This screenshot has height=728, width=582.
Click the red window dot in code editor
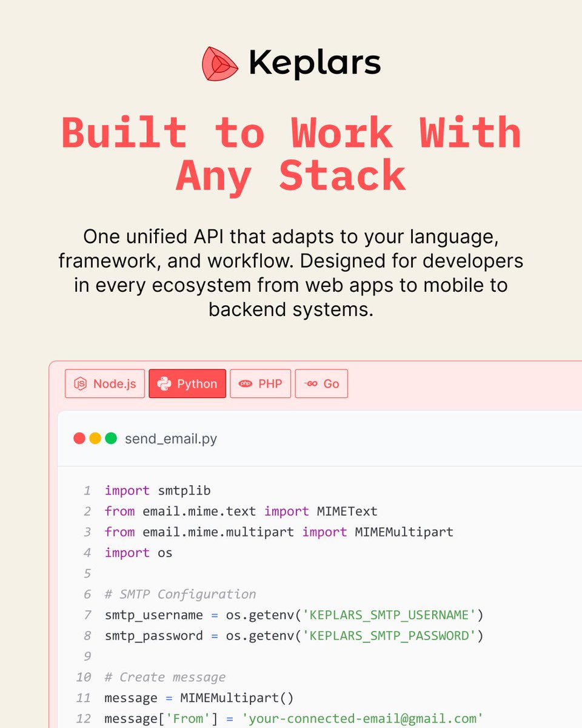(79, 438)
